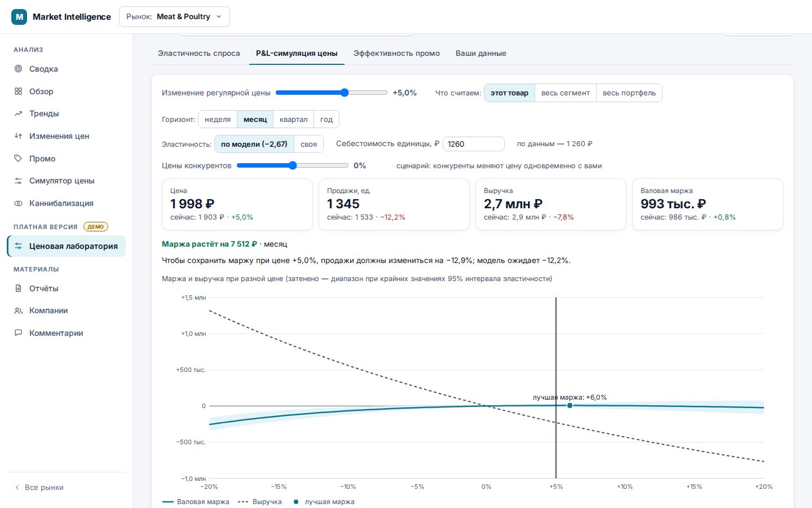
Task: Go back via 'Все рынки' chevron
Action: (x=17, y=488)
